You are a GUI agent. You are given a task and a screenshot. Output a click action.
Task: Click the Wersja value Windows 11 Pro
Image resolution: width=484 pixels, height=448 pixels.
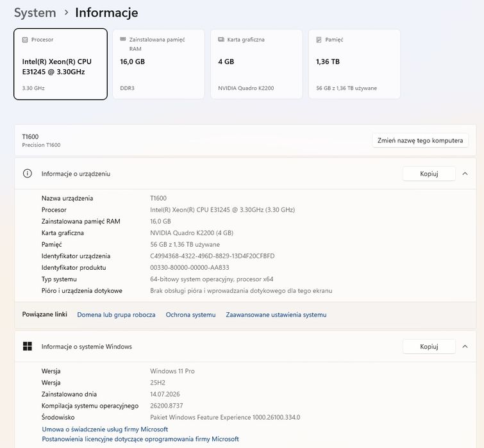(x=172, y=371)
